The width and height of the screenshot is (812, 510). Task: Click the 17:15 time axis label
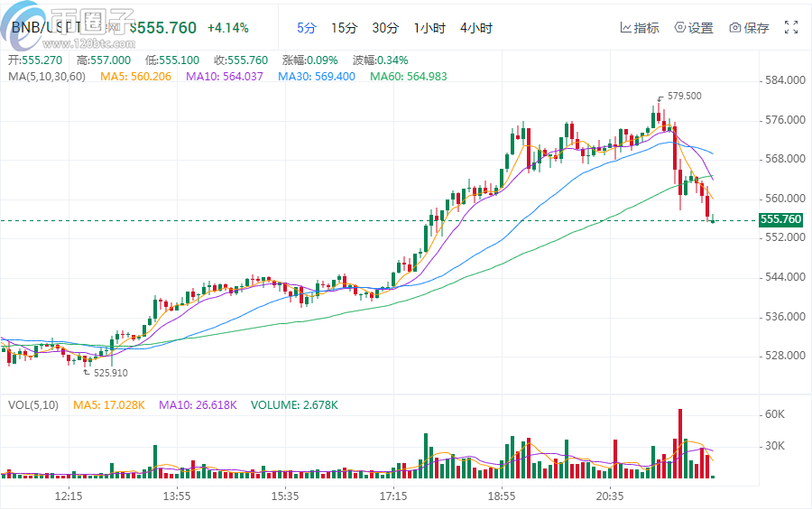(393, 496)
